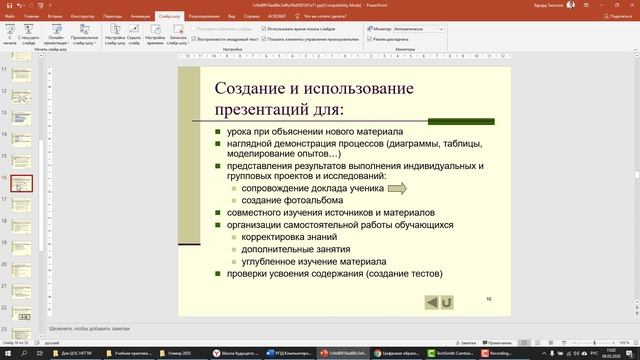Click Start From Beginning icon in Quick Access toolbar
Viewport: 640px width, 360px height.
pyautogui.click(x=40, y=5)
